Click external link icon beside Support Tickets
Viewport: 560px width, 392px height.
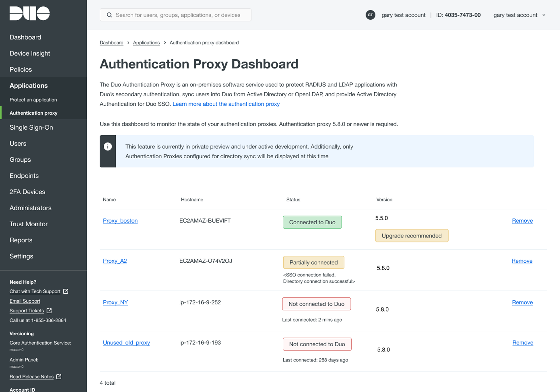pos(49,311)
